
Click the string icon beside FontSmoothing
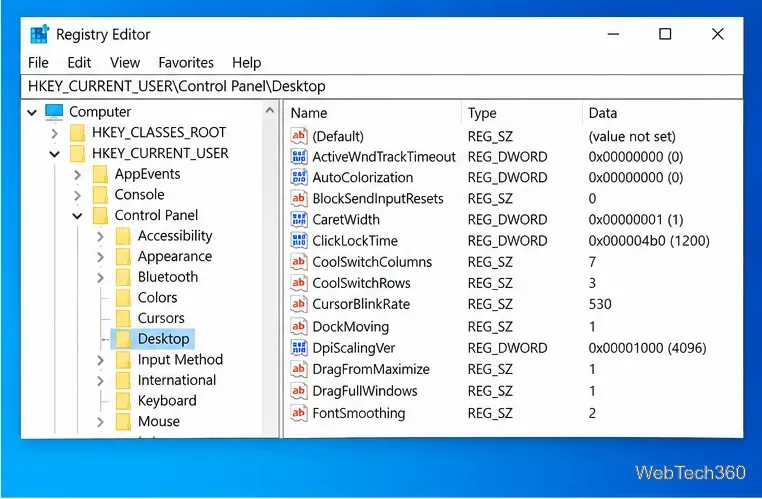pyautogui.click(x=299, y=413)
